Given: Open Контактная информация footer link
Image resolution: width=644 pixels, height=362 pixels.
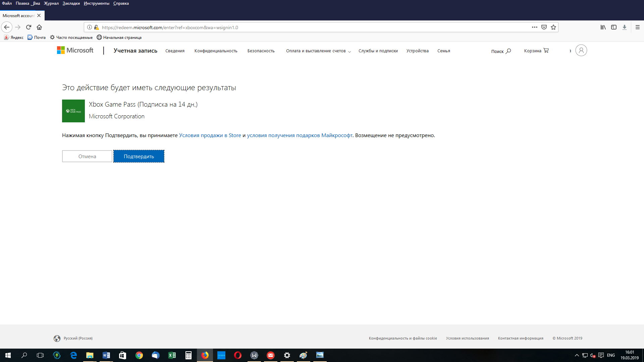Looking at the screenshot, I should click(521, 338).
